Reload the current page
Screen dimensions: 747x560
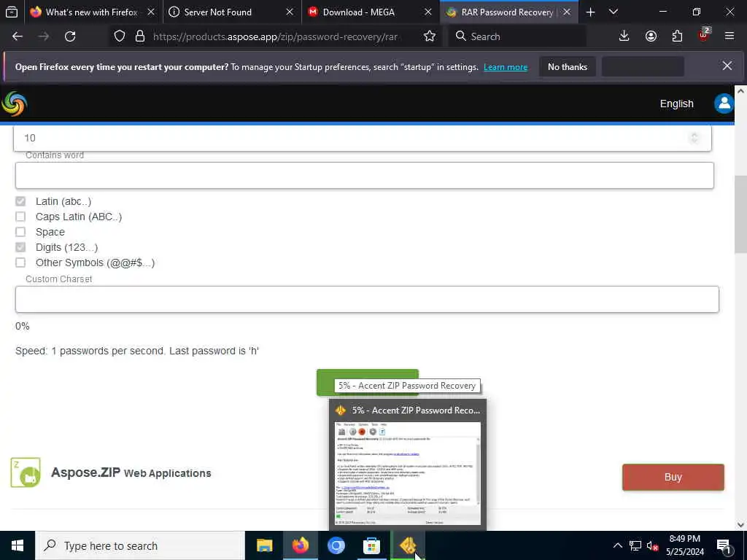(x=70, y=36)
